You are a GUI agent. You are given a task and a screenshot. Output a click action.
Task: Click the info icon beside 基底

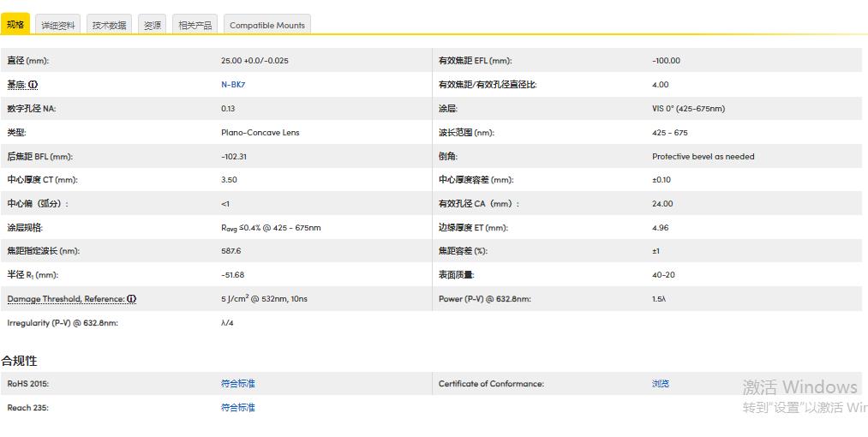[x=33, y=85]
